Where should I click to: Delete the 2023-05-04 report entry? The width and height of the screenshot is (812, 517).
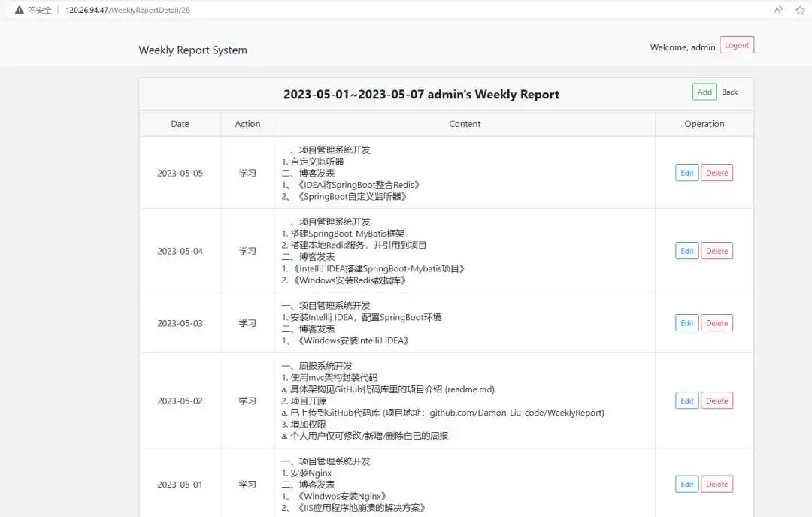pos(717,251)
